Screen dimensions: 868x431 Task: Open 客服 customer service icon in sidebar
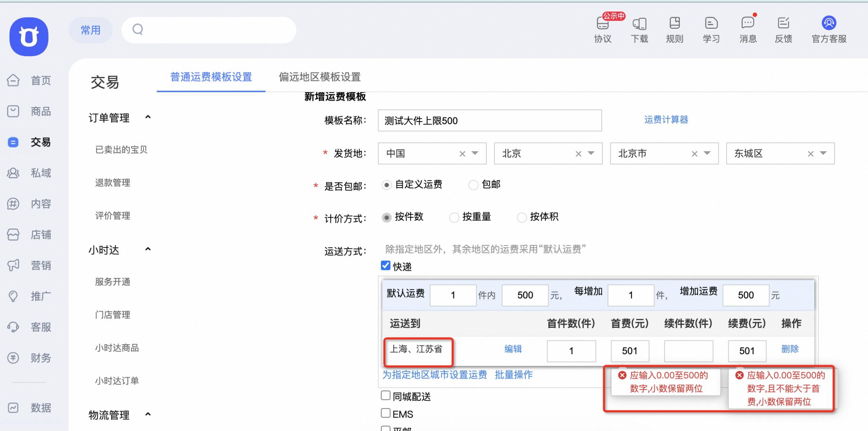click(x=13, y=327)
